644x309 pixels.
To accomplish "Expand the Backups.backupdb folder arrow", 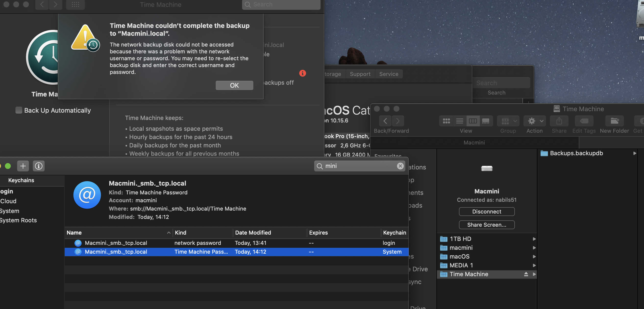I will point(634,153).
